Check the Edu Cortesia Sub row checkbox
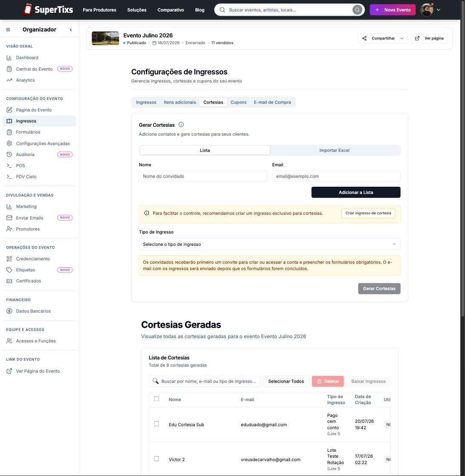The image size is (465, 476). coord(157,424)
